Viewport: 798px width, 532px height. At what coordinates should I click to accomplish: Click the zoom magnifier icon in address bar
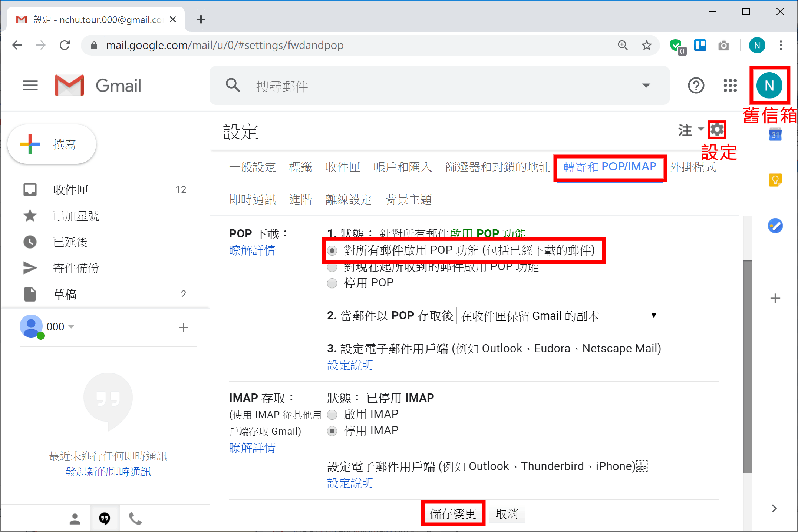pos(623,45)
